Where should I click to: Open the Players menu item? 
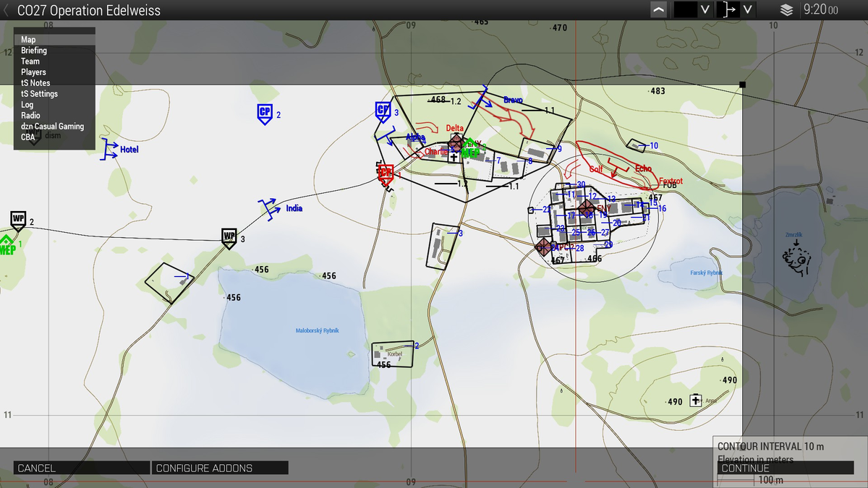coord(54,72)
